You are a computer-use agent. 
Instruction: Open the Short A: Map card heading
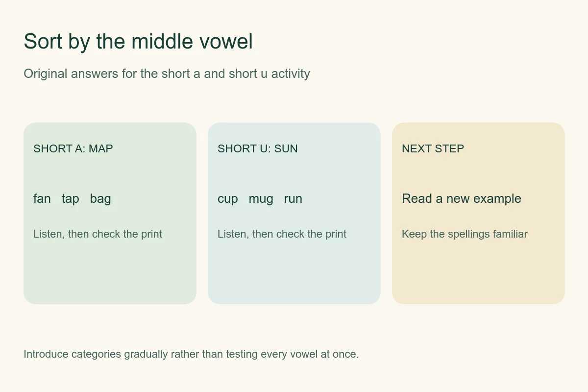coord(73,148)
